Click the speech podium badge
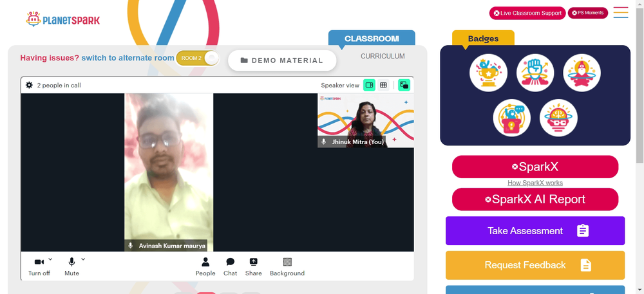The width and height of the screenshot is (644, 294). [512, 118]
